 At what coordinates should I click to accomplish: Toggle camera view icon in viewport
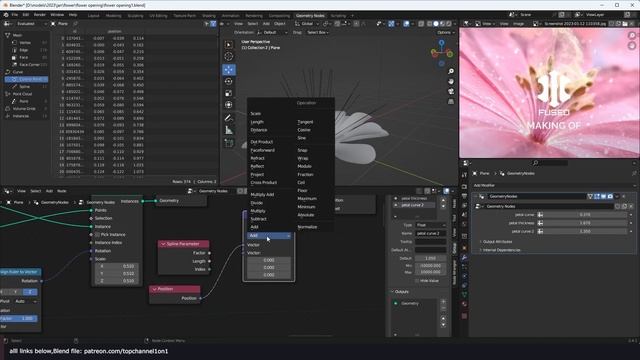point(451,91)
